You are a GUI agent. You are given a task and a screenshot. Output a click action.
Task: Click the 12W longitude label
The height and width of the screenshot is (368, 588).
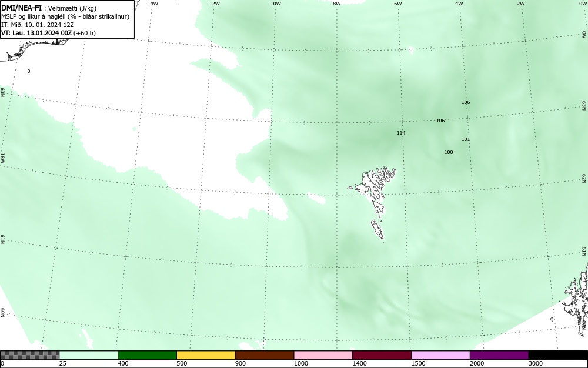coord(214,4)
